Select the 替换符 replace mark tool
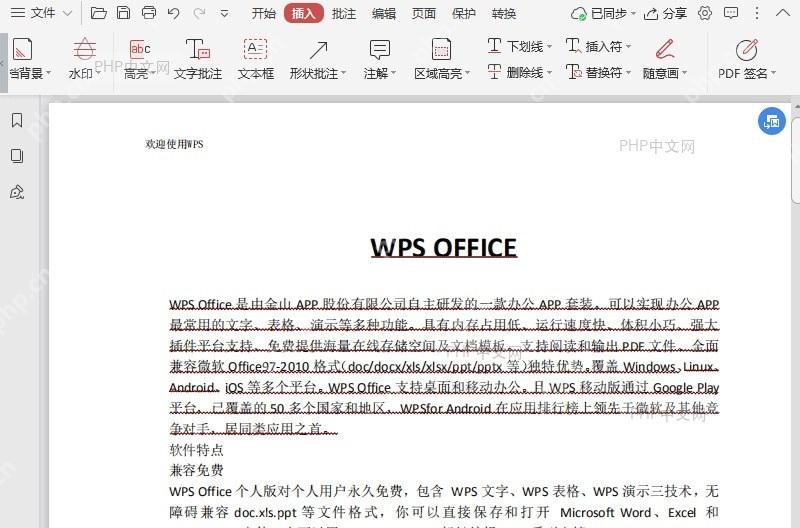This screenshot has height=528, width=800. point(594,72)
